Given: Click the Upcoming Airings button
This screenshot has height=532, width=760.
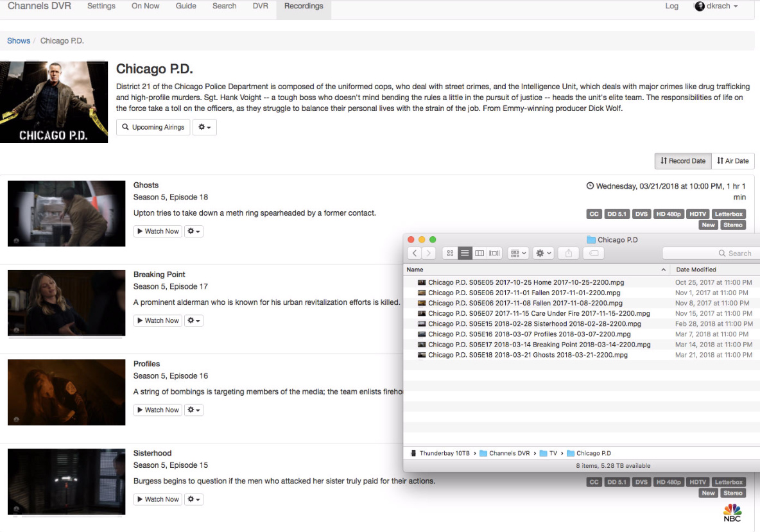Looking at the screenshot, I should coord(153,127).
